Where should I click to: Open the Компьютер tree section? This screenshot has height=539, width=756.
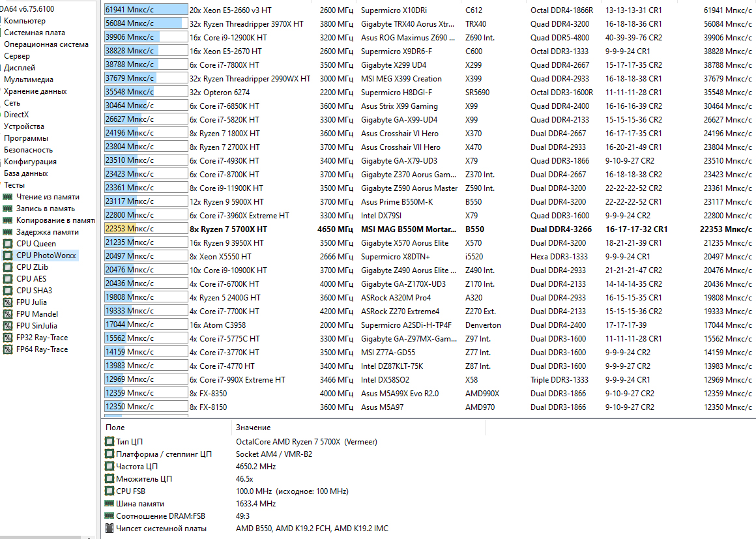tap(25, 21)
